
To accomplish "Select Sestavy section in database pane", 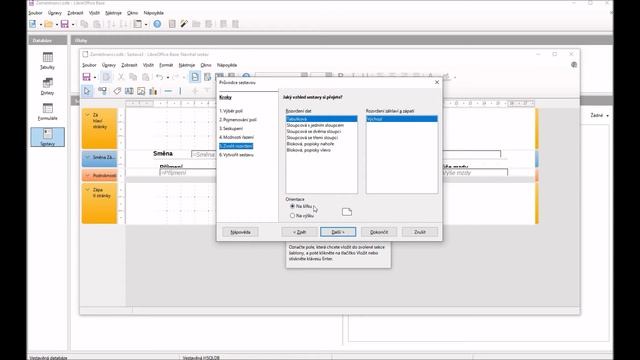I will coord(47,137).
